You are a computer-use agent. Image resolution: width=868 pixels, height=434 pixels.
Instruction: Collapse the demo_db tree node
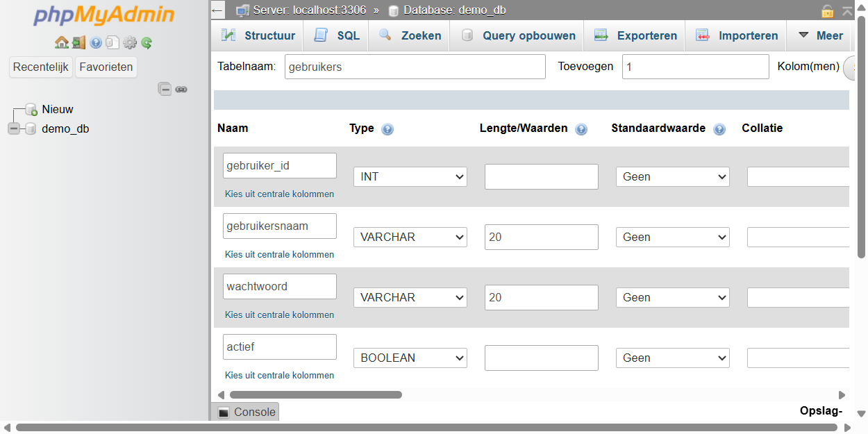(14, 128)
